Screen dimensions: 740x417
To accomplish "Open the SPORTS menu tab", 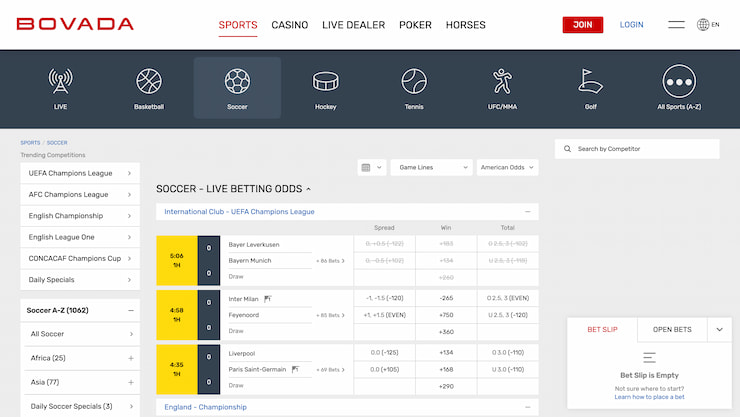I will [x=238, y=25].
